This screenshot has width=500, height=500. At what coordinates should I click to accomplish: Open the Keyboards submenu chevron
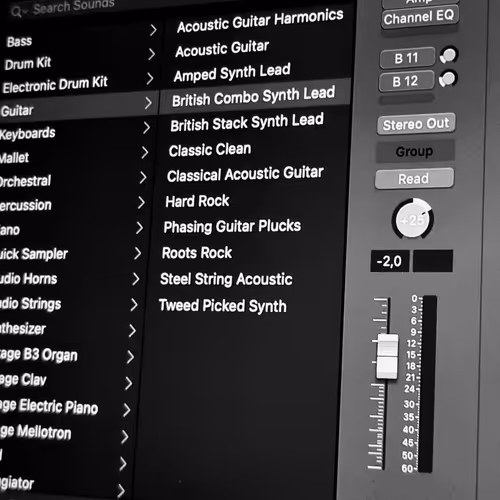tap(146, 128)
